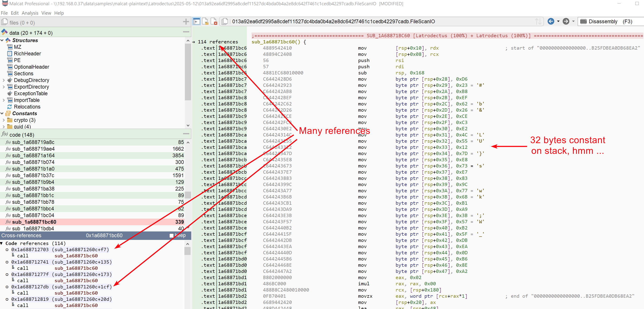Screen dimensions: 644x309
Task: Open the View menu
Action: pos(46,13)
